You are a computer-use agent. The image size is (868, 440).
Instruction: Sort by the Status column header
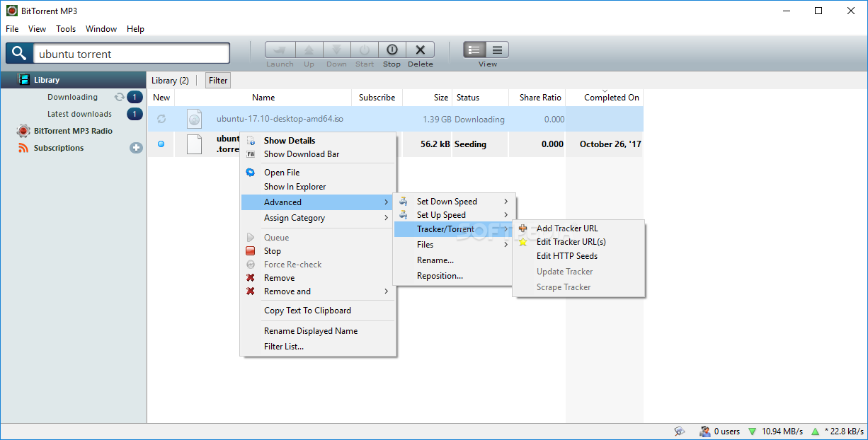(480, 98)
